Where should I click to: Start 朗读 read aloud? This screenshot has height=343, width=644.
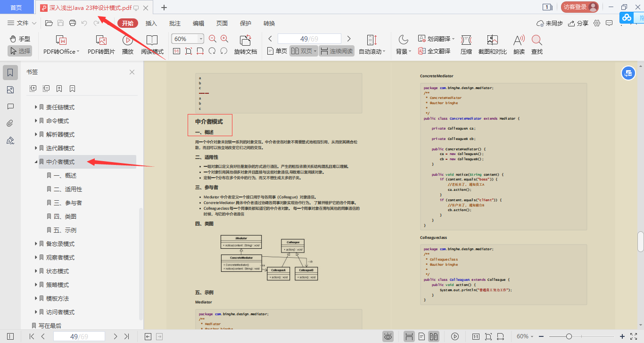[x=519, y=45]
